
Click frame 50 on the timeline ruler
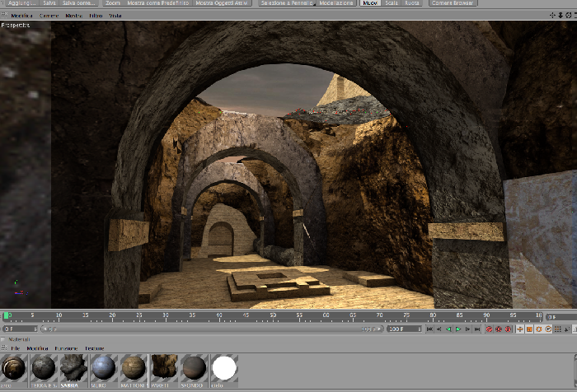coord(273,316)
